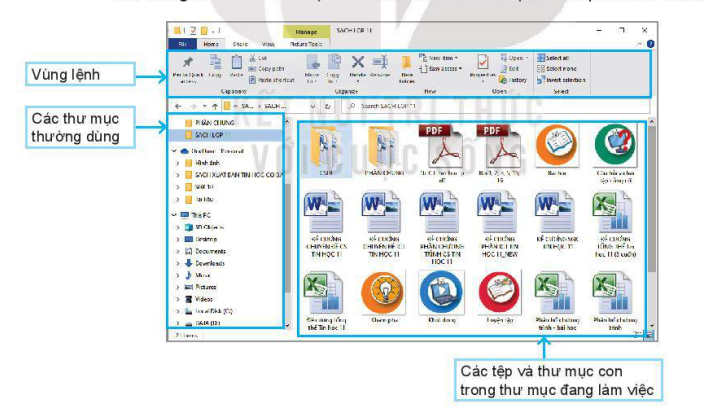Viewport: 718px width, 408px height.
Task: Refresh the current folder view
Action: click(x=328, y=106)
